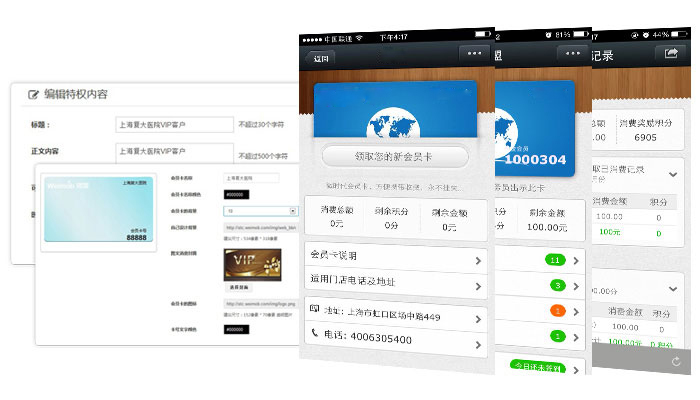Click the 标题 text input field

[174, 125]
